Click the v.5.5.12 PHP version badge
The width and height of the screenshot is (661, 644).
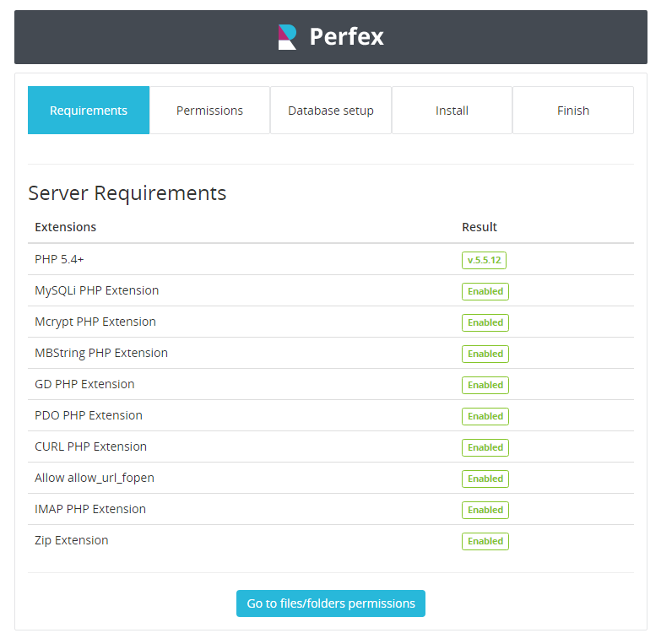click(484, 260)
